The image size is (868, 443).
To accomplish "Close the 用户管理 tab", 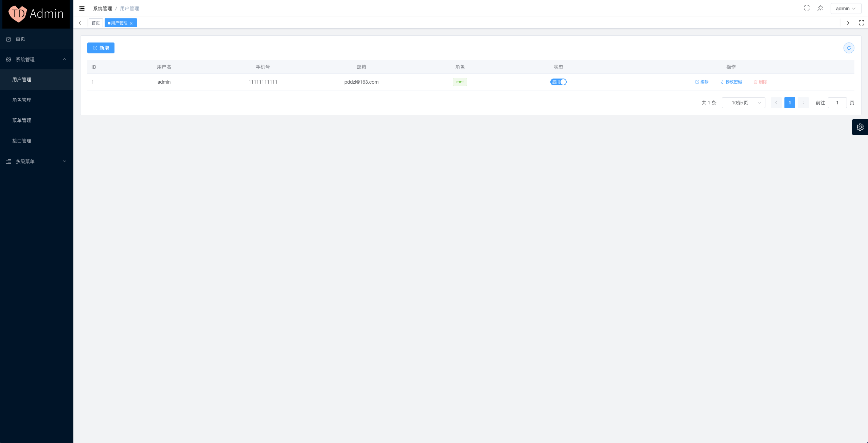I will click(x=131, y=23).
